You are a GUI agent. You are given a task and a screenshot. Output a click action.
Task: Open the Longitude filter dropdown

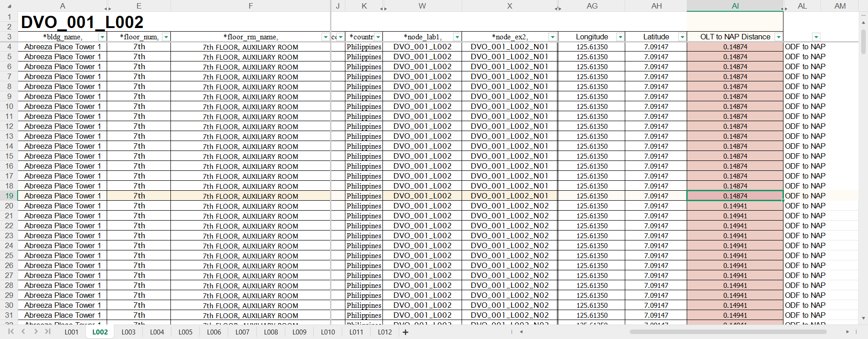coord(620,37)
